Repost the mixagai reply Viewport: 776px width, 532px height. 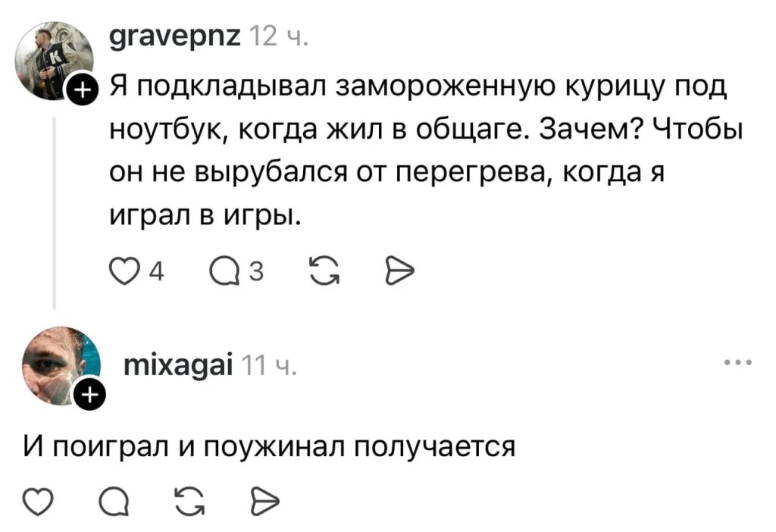[190, 502]
